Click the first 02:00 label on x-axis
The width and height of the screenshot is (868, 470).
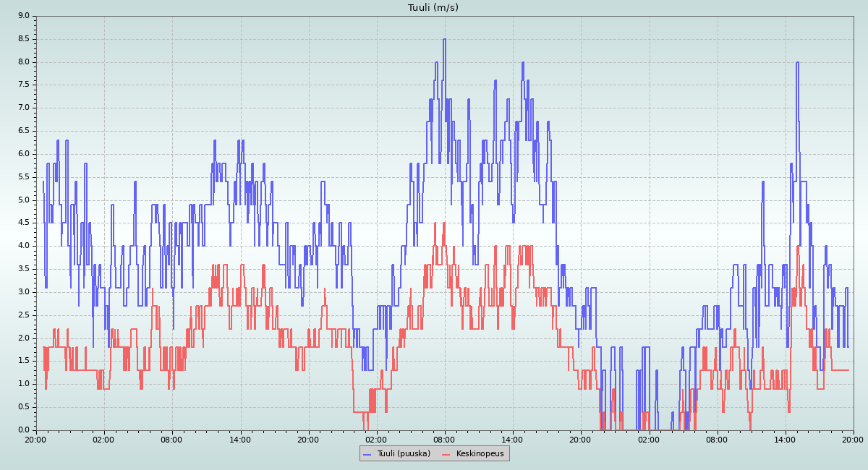pyautogui.click(x=103, y=439)
